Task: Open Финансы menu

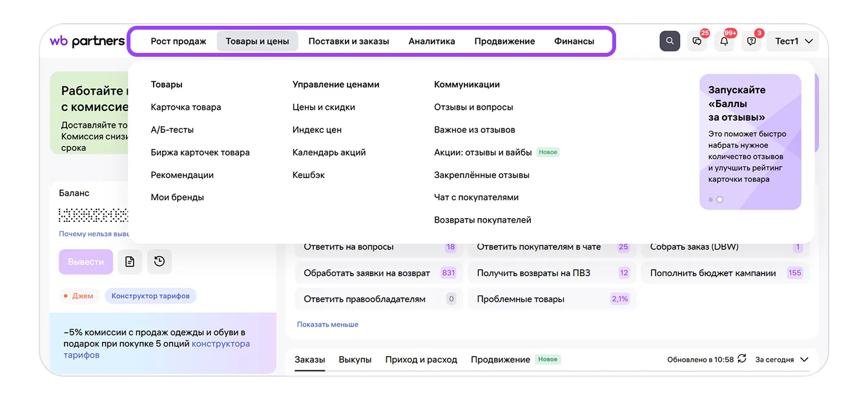Action: pyautogui.click(x=574, y=41)
